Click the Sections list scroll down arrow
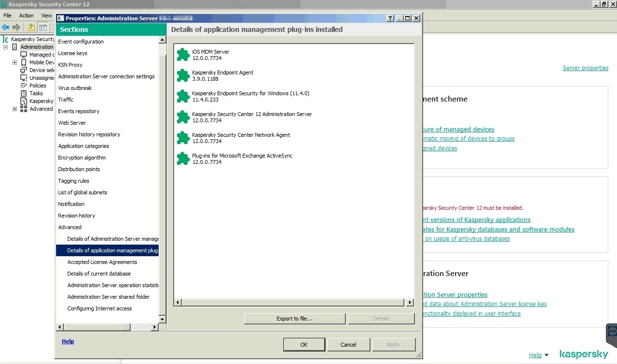Image resolution: width=617 pixels, height=364 pixels. pyautogui.click(x=162, y=320)
